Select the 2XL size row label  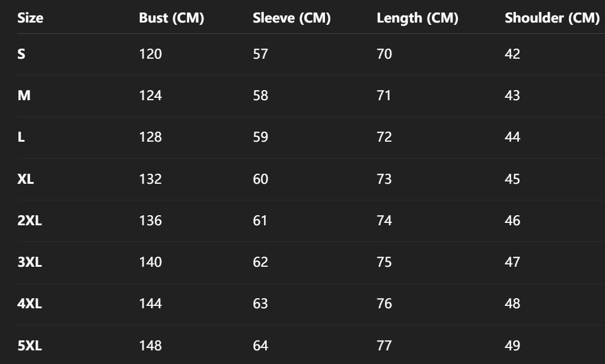30,221
